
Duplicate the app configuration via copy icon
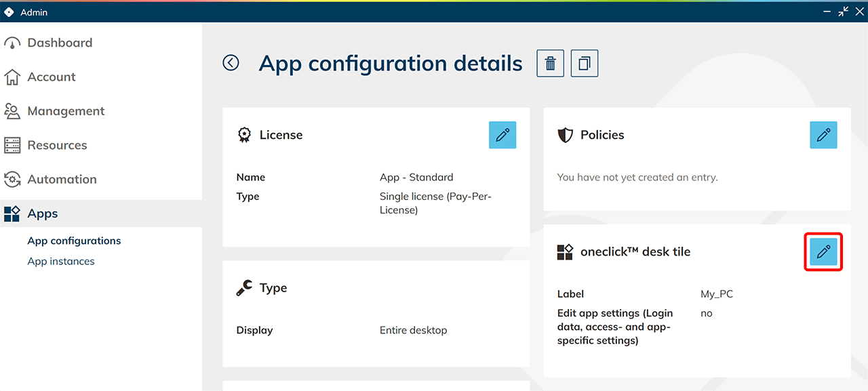click(585, 64)
